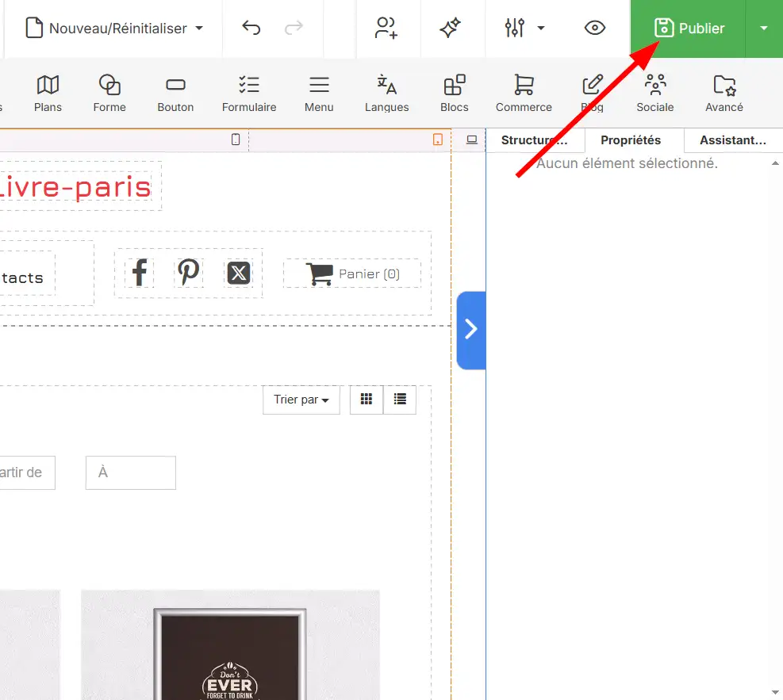Screen dimensions: 783x700
Task: Insert a Formulaire element
Action: (249, 94)
